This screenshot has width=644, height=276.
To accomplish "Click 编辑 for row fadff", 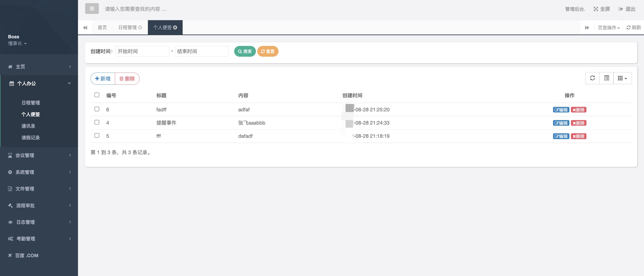I will [561, 110].
